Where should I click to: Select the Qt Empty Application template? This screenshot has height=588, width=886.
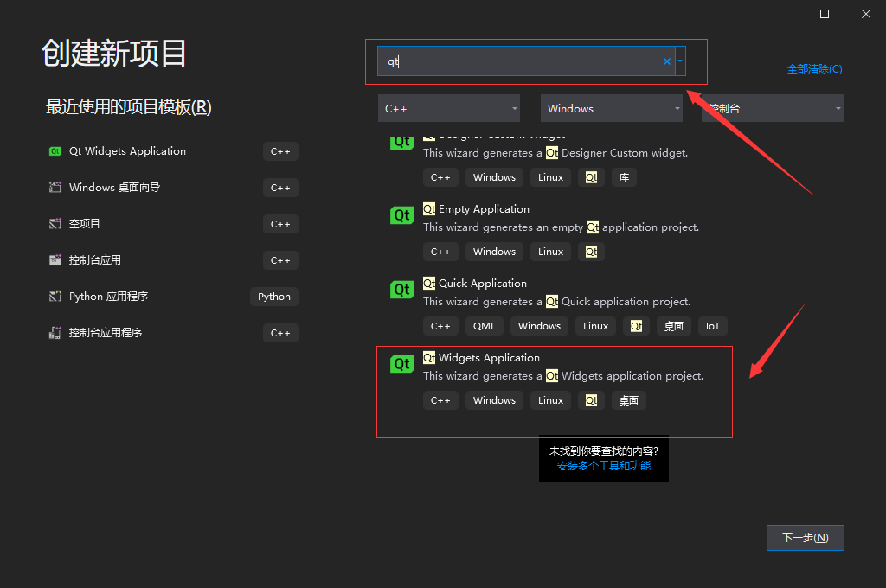point(555,232)
